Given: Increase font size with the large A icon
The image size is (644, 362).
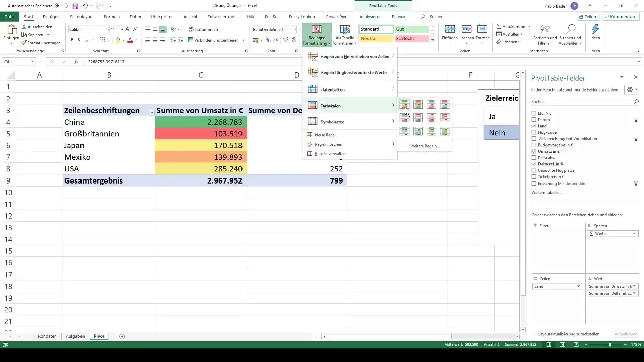Looking at the screenshot, I should [127, 29].
